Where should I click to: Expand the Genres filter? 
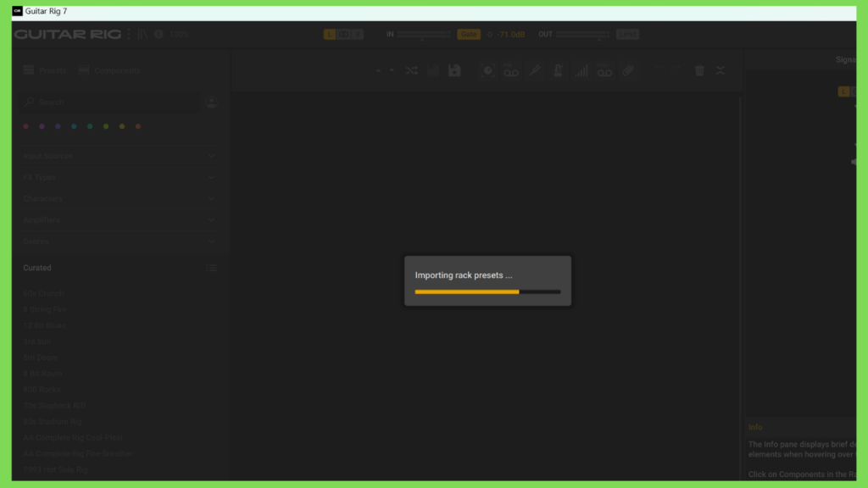pyautogui.click(x=119, y=241)
